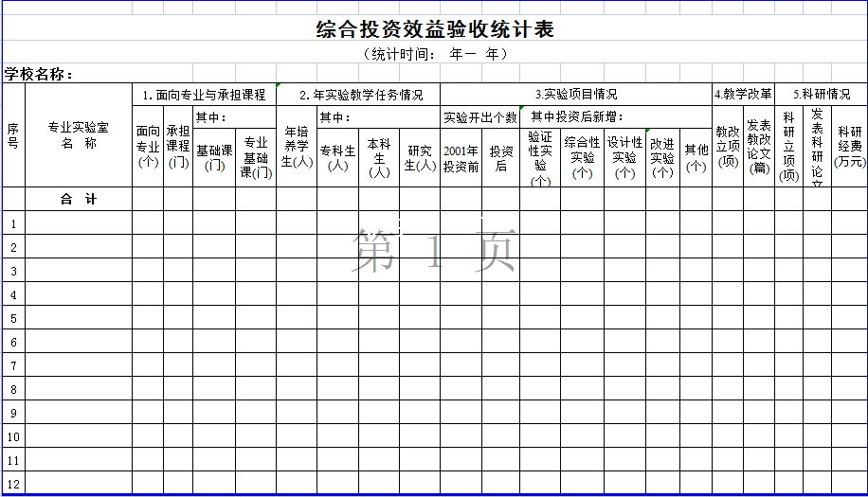868x497 pixels.
Task: Click the 2001年投资前 column header
Action: point(461,158)
